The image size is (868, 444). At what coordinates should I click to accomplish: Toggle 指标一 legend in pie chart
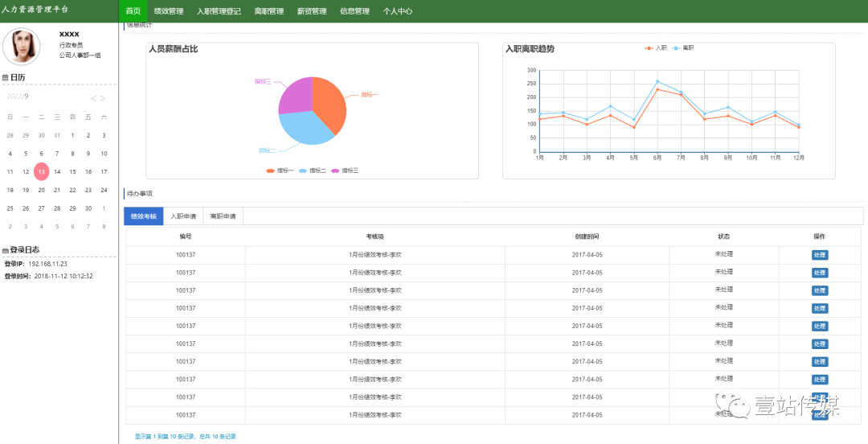tap(280, 171)
